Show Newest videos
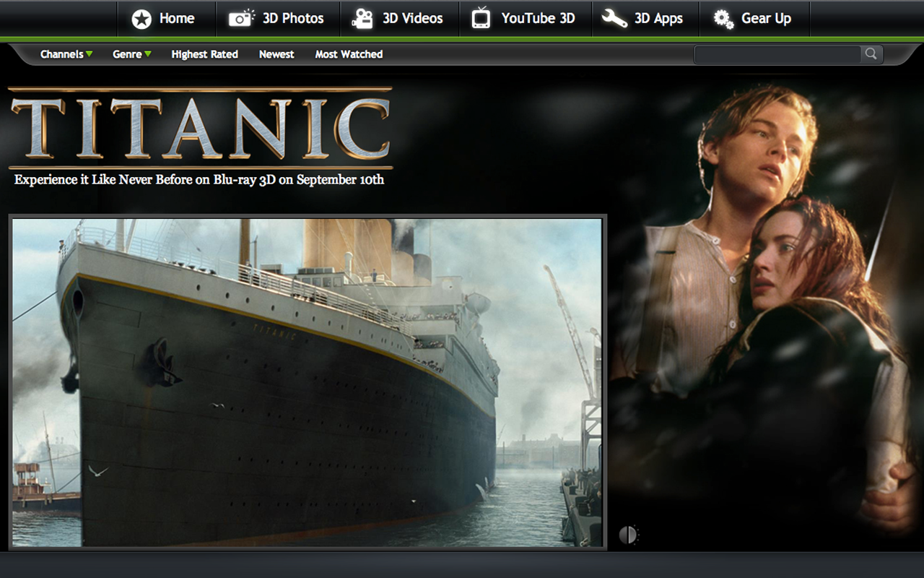The height and width of the screenshot is (578, 924). [x=276, y=54]
